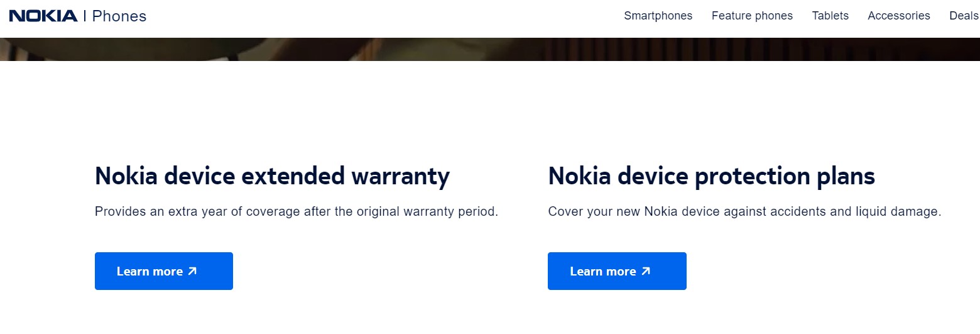The height and width of the screenshot is (334, 980).
Task: Select Tablets in the top navigation
Action: pos(830,16)
